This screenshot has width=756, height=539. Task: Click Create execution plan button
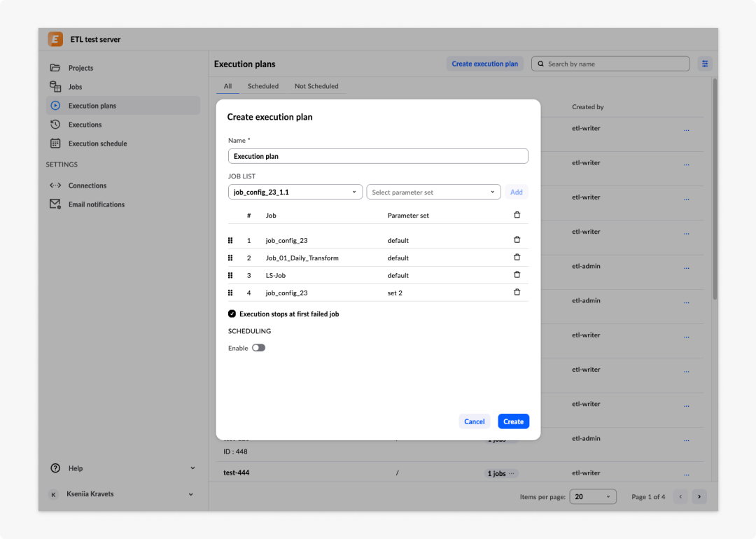(x=484, y=64)
